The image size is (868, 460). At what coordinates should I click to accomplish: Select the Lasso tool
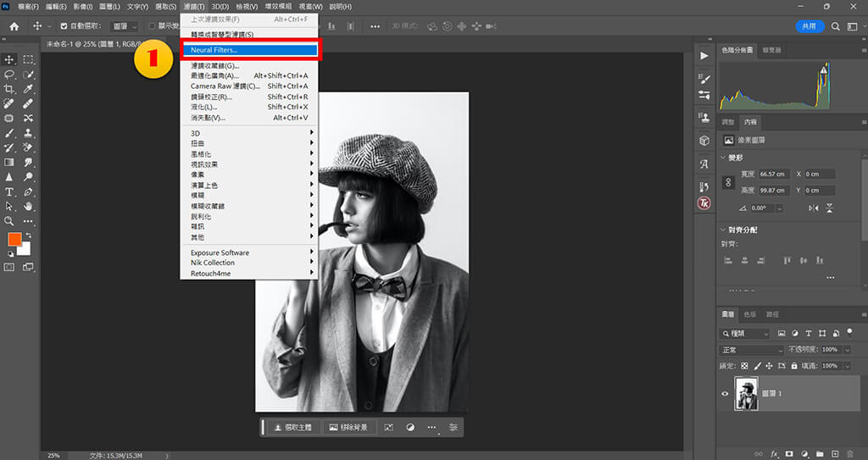coord(9,75)
